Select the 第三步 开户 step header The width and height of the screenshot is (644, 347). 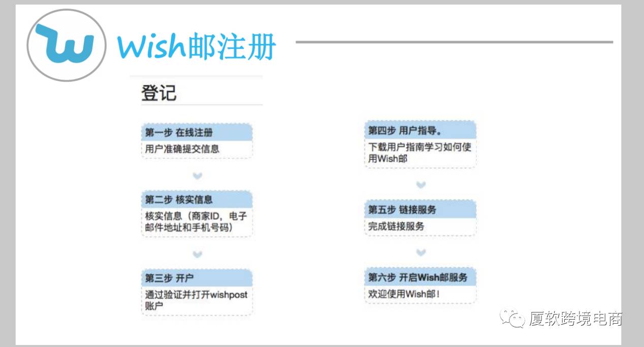(197, 278)
